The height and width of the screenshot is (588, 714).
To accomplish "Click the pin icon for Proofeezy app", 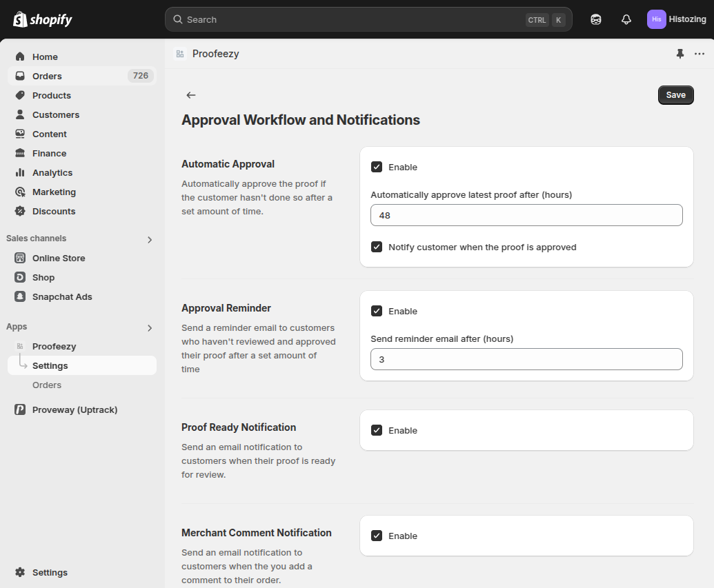I will [x=680, y=54].
